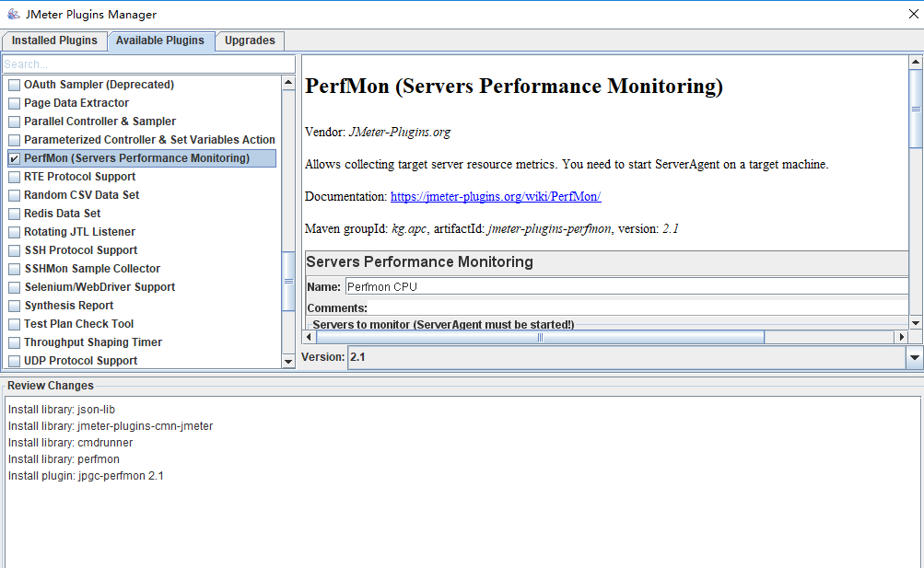The width and height of the screenshot is (924, 568).
Task: Uncheck the PerfMon plugin checkbox
Action: tap(14, 158)
